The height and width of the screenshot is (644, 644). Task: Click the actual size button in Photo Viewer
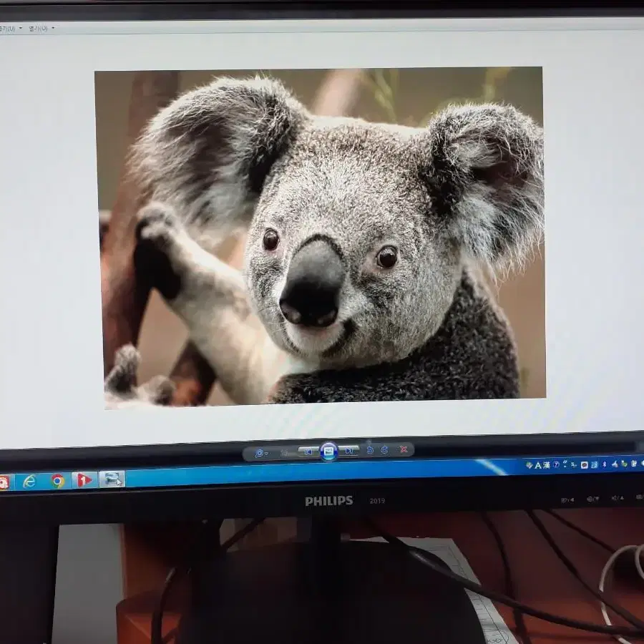[x=284, y=453]
